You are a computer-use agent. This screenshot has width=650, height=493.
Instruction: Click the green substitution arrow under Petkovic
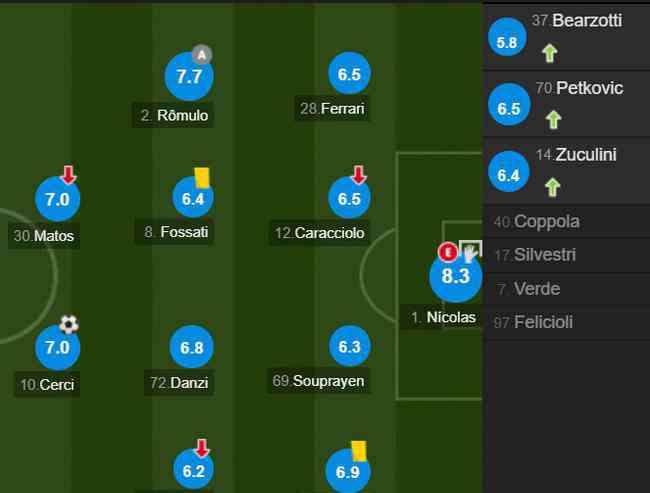(x=553, y=120)
